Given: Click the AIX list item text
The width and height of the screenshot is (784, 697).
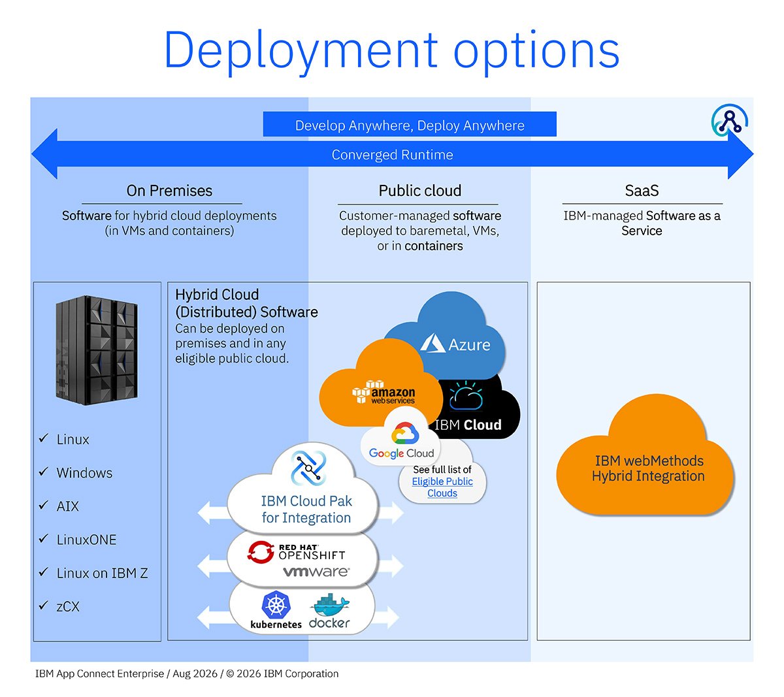Looking at the screenshot, I should click(x=68, y=506).
